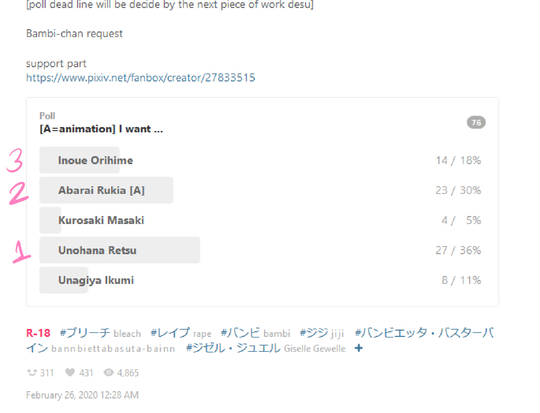Screen dimensions: 540x413
Task: Vote for Abarai Rukia [A] option
Action: [260, 190]
